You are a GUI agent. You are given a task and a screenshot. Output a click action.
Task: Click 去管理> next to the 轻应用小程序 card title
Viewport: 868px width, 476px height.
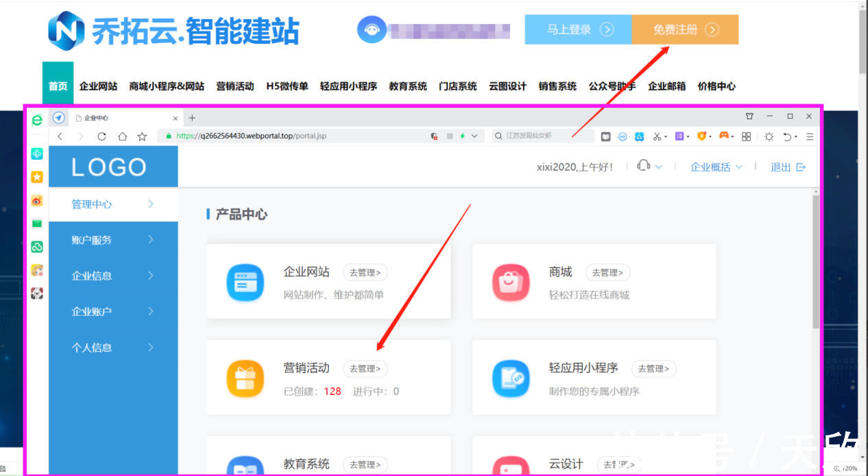[x=654, y=368]
